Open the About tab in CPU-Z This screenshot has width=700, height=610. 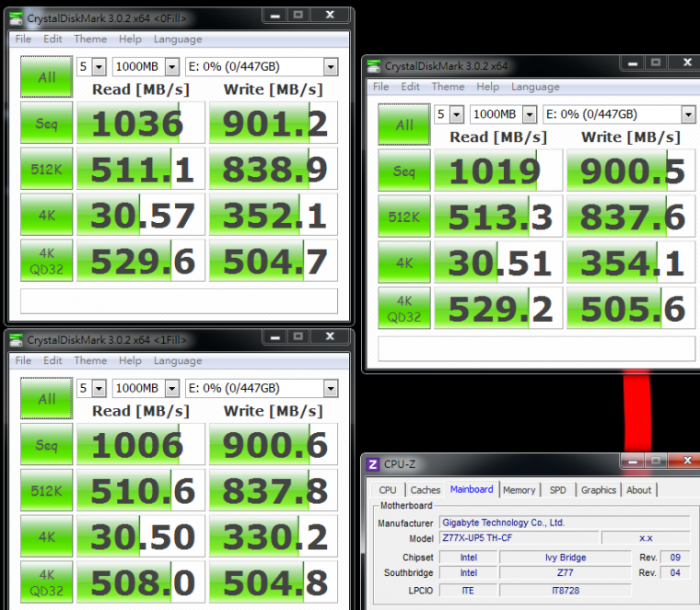(638, 490)
